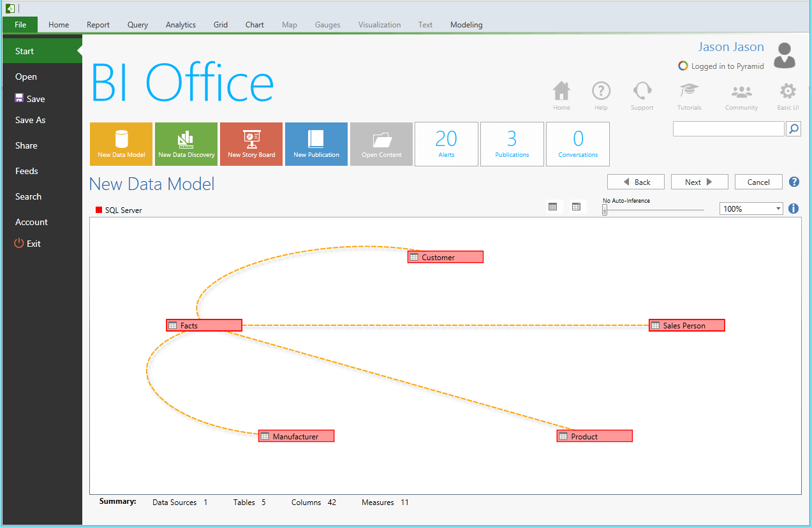Viewport: 812px width, 528px height.
Task: Click the red SQL Server legend swatch
Action: pyautogui.click(x=99, y=210)
